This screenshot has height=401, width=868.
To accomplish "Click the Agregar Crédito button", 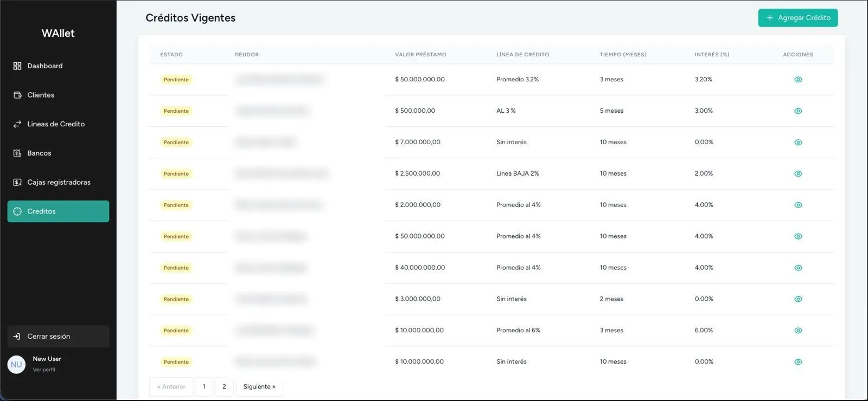I will click(x=798, y=18).
